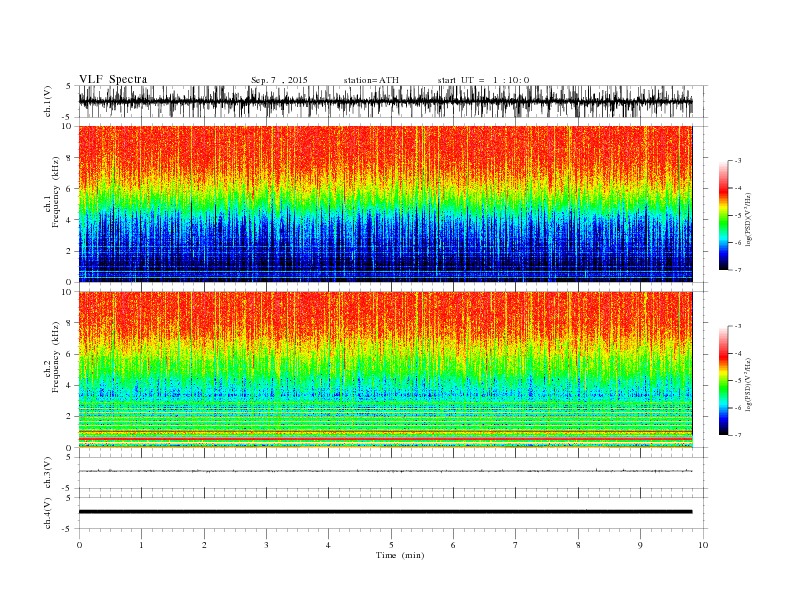The image size is (792, 612).
Task: Click the '-7' tick on upper color bar
Action: pos(737,270)
